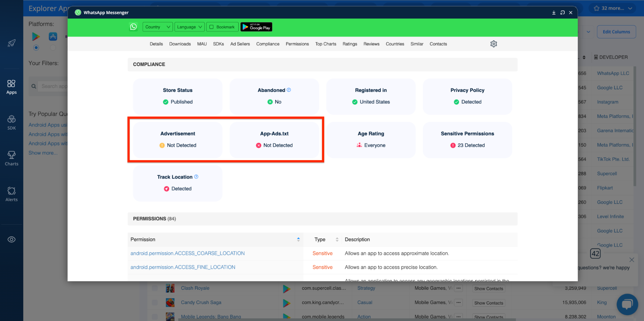Click the WhatsApp logo in the green bar
Viewport: 644px width, 321px height.
coord(133,27)
